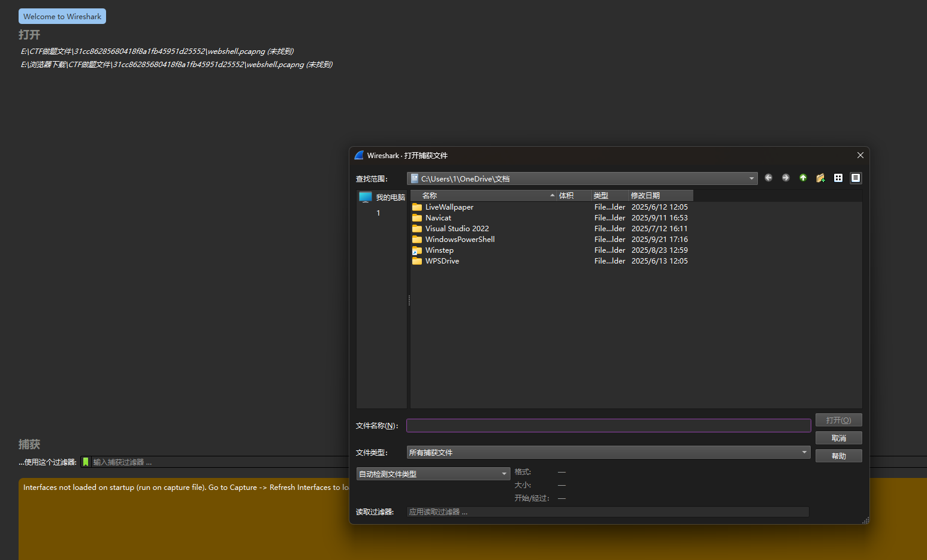This screenshot has height=560, width=927.
Task: Click the WPSDrive folder icon
Action: pos(417,261)
